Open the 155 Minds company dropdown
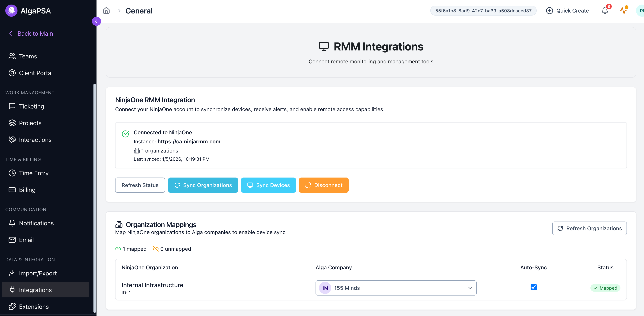The width and height of the screenshot is (644, 316). 396,288
